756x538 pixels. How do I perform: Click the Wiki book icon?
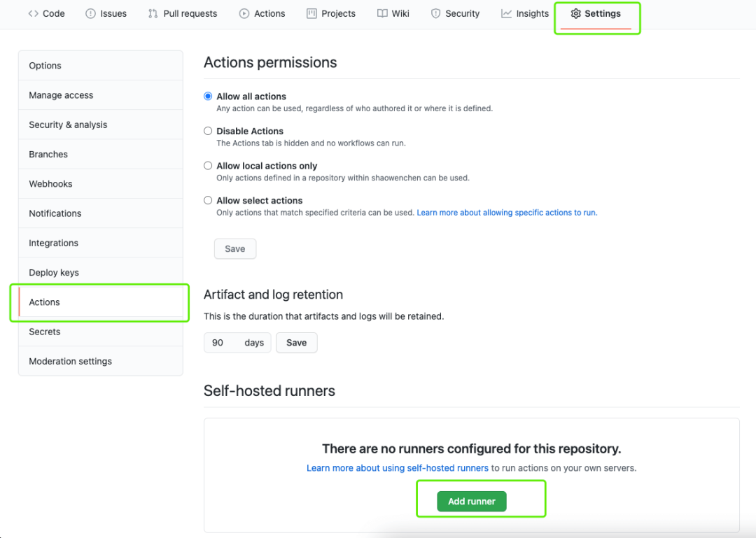coord(382,13)
